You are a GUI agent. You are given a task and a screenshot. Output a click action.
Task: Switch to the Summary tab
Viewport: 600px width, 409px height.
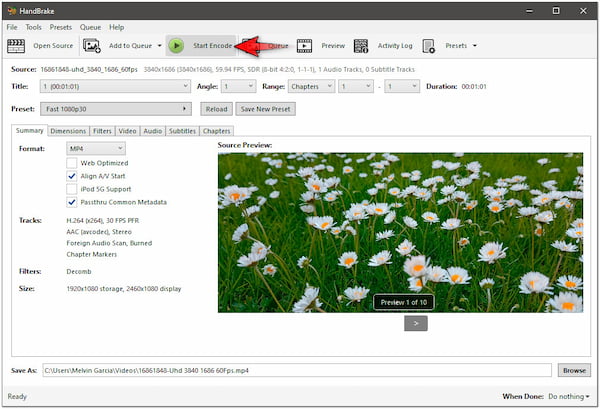(x=29, y=130)
